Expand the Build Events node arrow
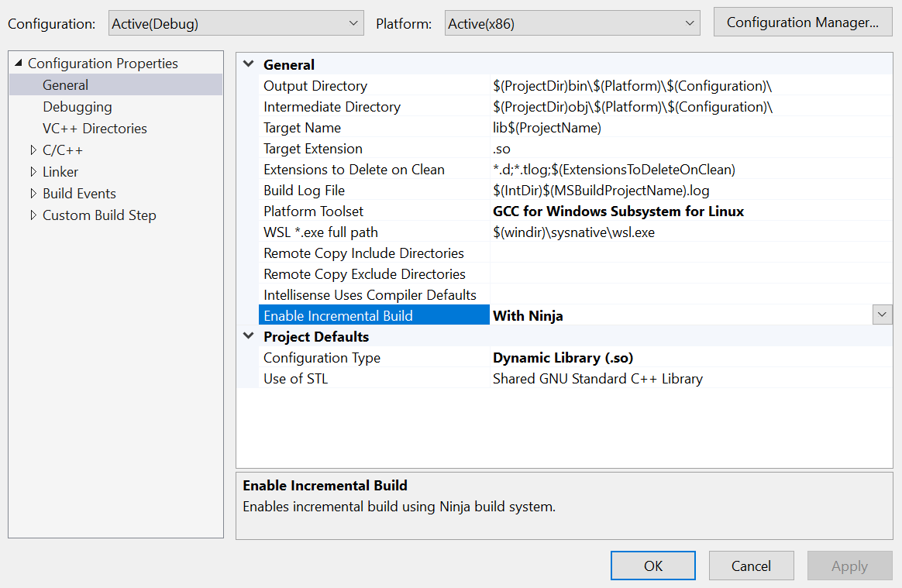This screenshot has width=902, height=588. tap(33, 194)
